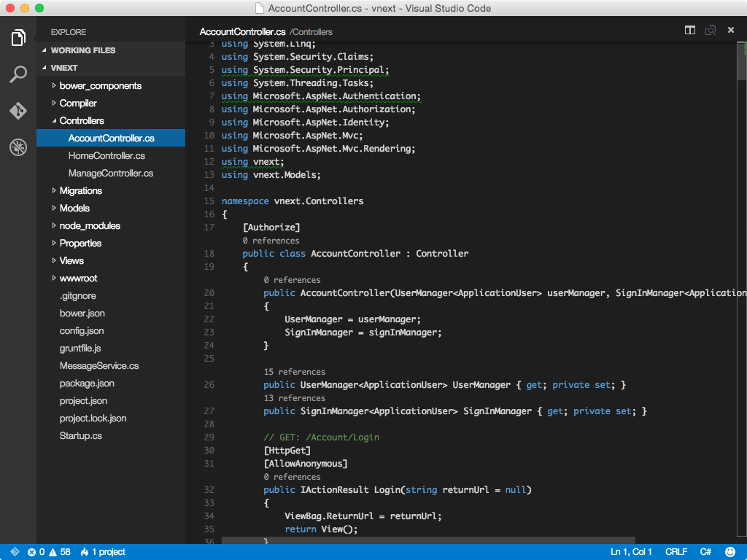The width and height of the screenshot is (747, 560).
Task: Expand the Views folder
Action: pyautogui.click(x=111, y=261)
